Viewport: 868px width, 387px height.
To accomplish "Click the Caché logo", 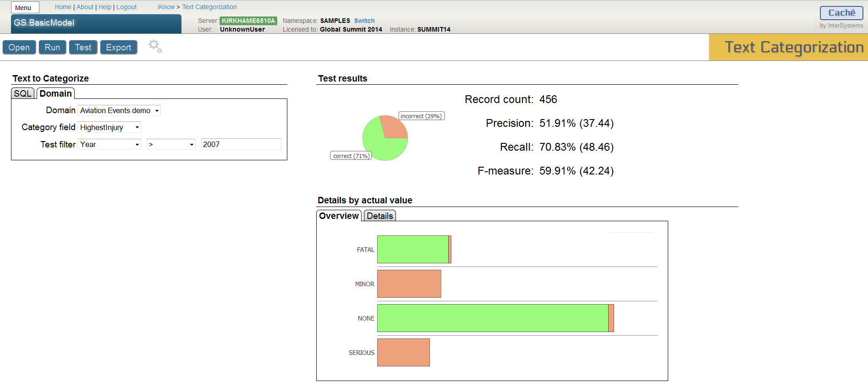I will pyautogui.click(x=841, y=13).
